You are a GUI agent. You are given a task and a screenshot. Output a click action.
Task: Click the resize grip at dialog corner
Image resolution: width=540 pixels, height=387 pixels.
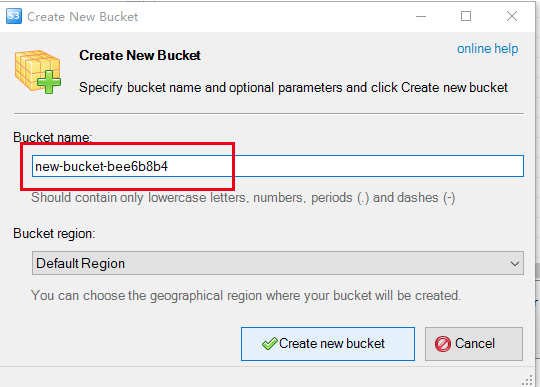click(x=527, y=380)
